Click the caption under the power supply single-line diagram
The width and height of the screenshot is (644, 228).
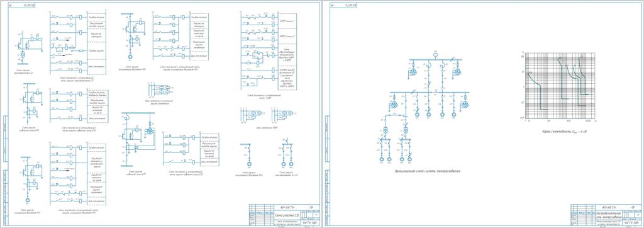click(x=427, y=171)
